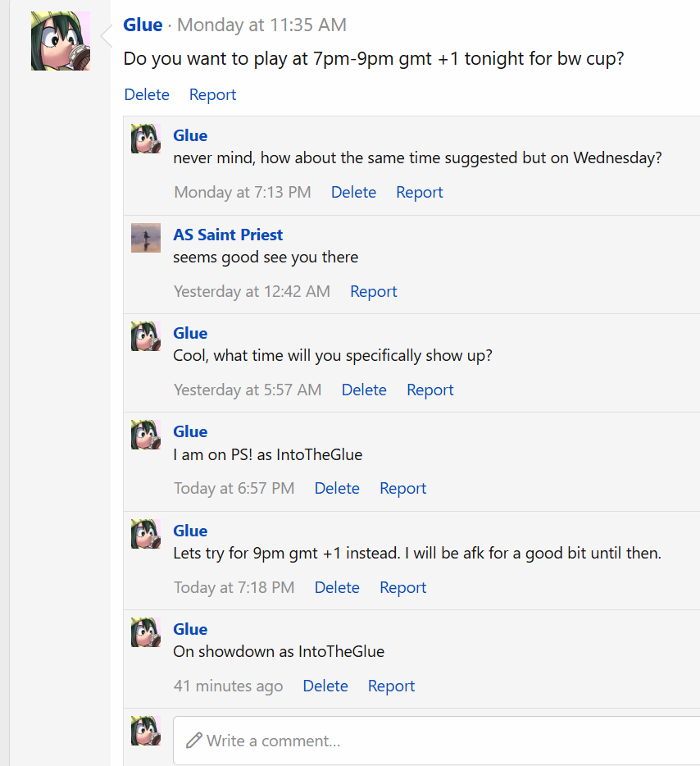The height and width of the screenshot is (766, 700).
Task: Click Glue's avatar beside the "Cool, what time" comment
Action: tap(146, 336)
